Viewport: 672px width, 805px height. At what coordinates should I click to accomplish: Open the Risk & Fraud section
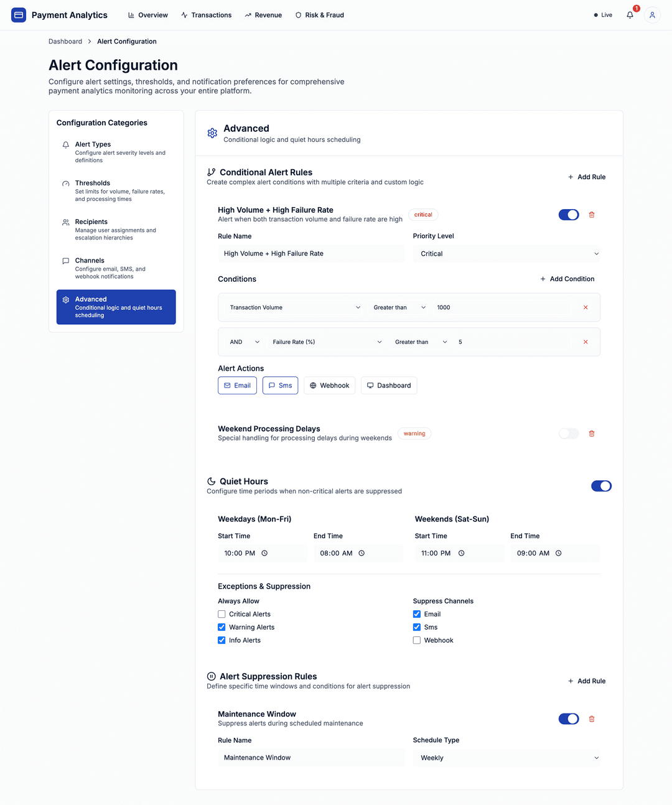319,15
